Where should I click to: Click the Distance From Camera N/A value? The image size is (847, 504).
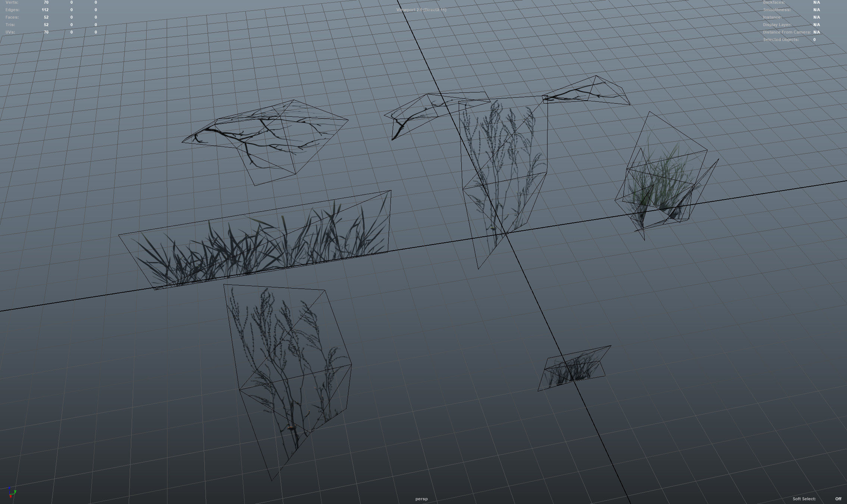817,32
